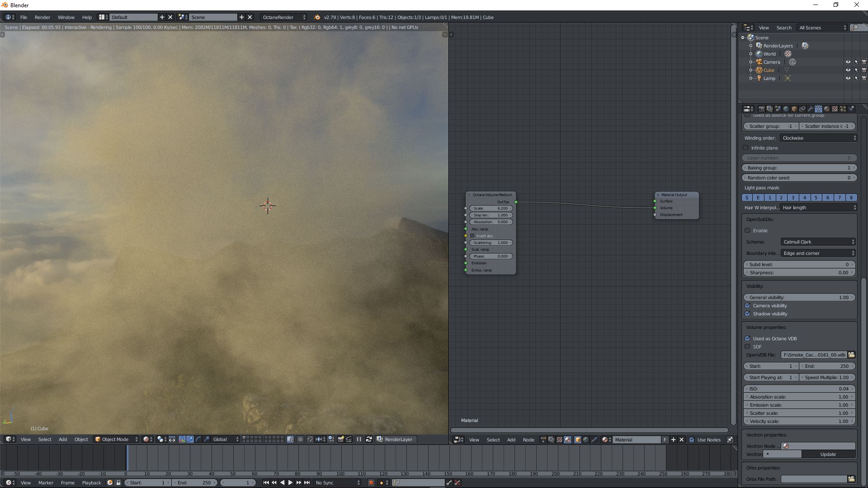
Task: Open the Render menu
Action: point(42,17)
